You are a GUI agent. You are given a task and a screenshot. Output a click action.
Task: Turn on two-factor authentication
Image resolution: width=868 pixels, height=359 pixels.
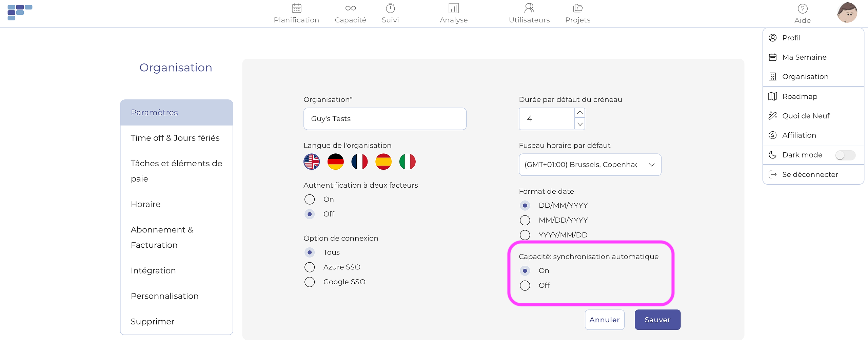click(x=310, y=200)
